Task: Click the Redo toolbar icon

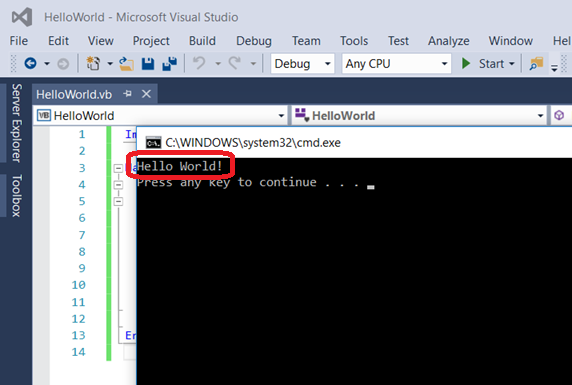Action: point(235,63)
